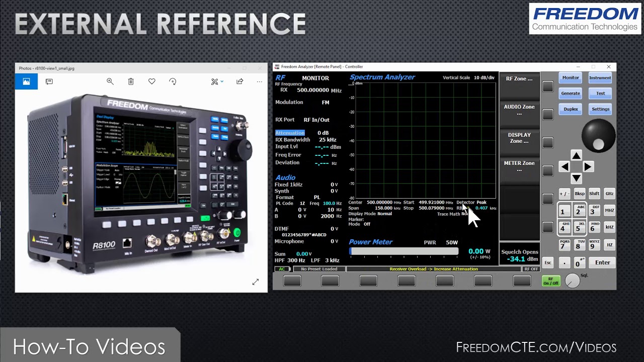Zoom in on the photo in Photos
Viewport: 644px width, 362px height.
tap(110, 81)
